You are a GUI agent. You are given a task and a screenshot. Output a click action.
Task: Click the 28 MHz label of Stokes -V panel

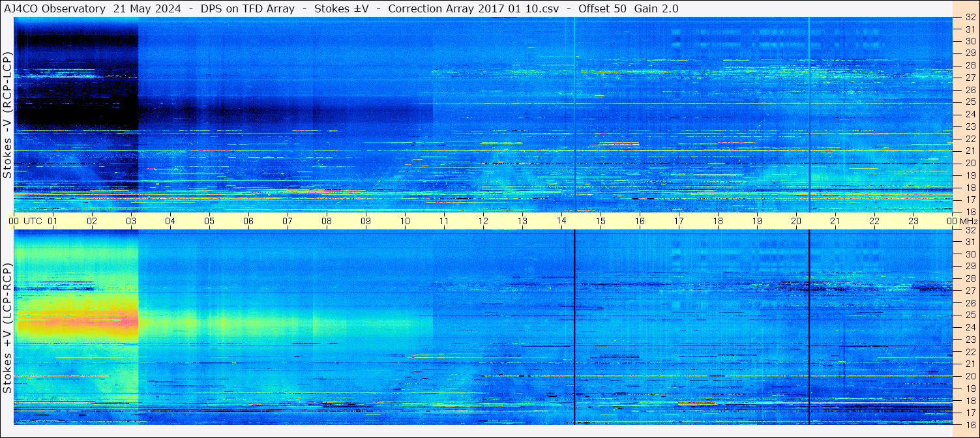click(x=970, y=65)
